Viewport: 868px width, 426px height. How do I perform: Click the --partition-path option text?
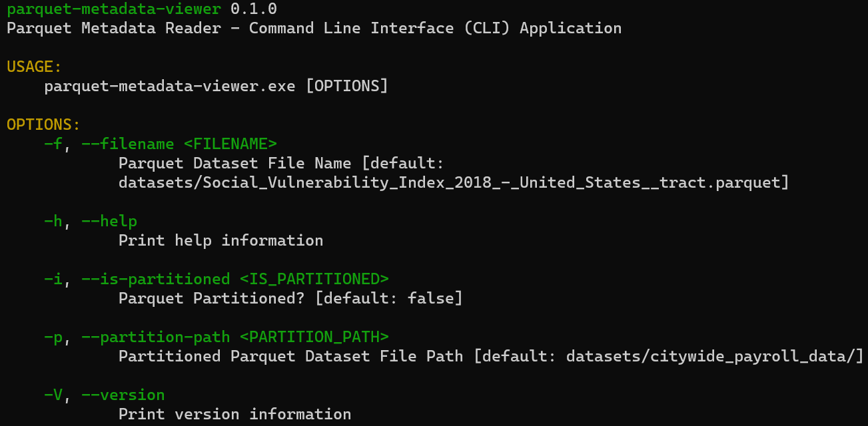coord(155,337)
